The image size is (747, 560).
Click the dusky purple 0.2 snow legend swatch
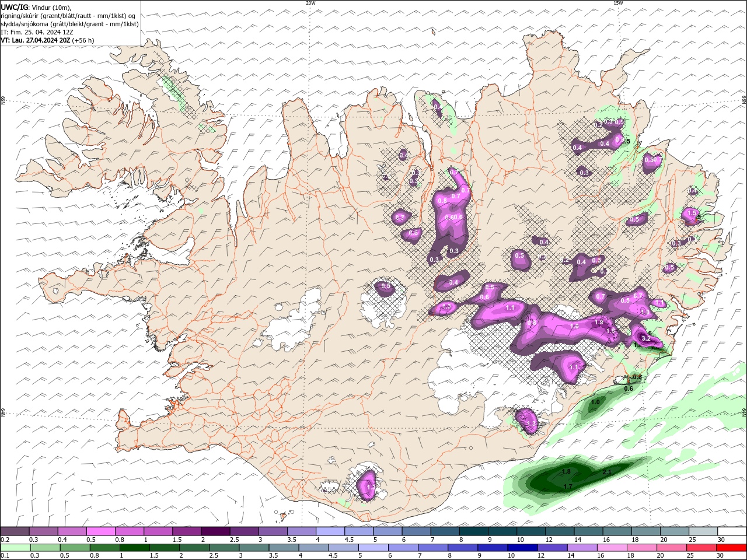tap(15, 531)
